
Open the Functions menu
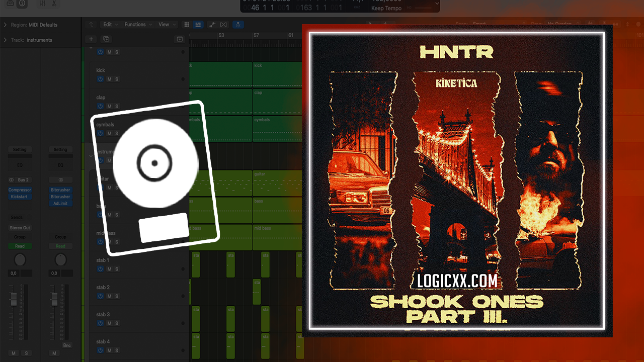coord(138,25)
